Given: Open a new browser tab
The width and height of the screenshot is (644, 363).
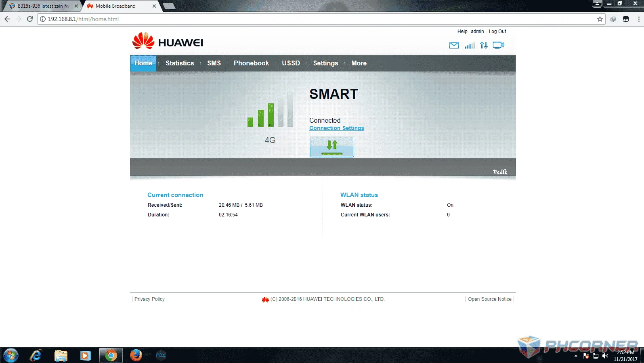Looking at the screenshot, I should [169, 6].
